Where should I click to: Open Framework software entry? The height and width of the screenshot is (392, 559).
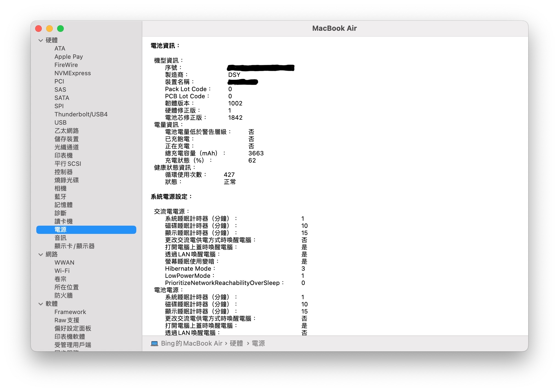pos(70,312)
